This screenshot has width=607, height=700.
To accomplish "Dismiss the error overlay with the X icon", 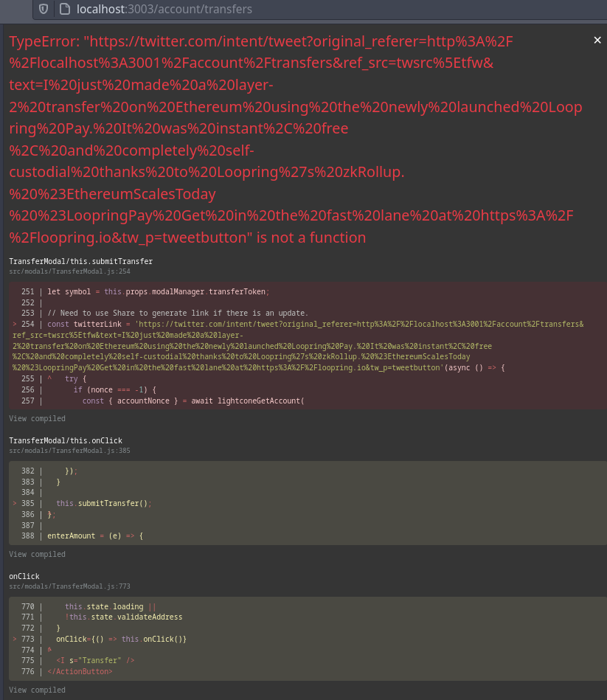I will click(x=597, y=40).
